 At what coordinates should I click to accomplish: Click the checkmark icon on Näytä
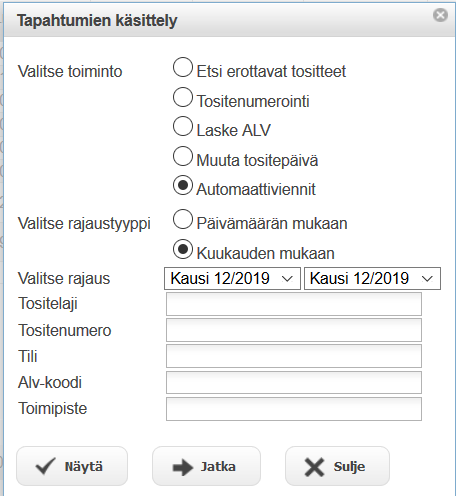[x=45, y=466]
